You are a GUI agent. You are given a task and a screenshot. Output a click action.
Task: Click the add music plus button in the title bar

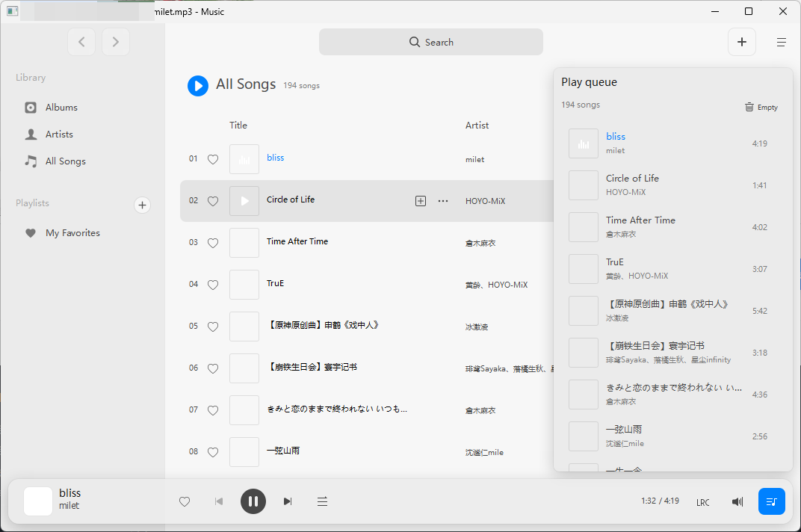point(742,42)
